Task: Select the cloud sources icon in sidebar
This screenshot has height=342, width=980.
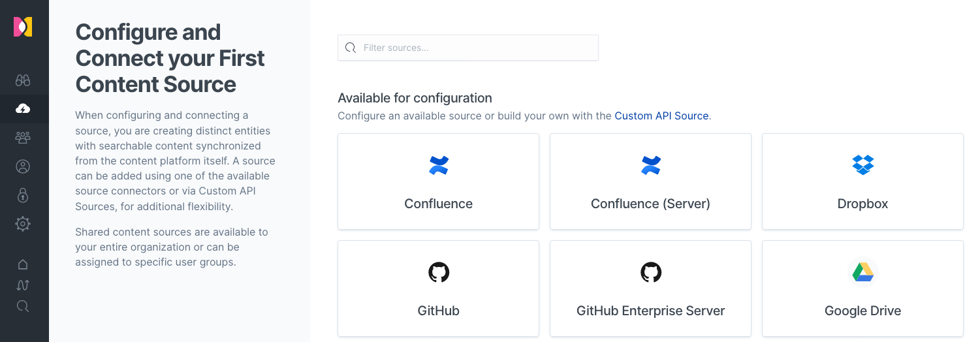Action: point(23,108)
